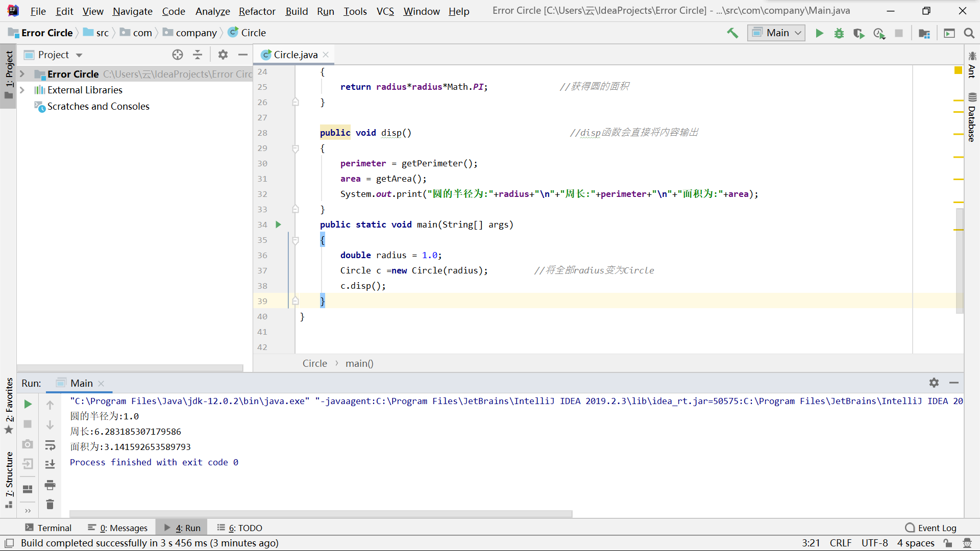Screen dimensions: 980x551
Task: Open the Refactor menu
Action: click(257, 11)
